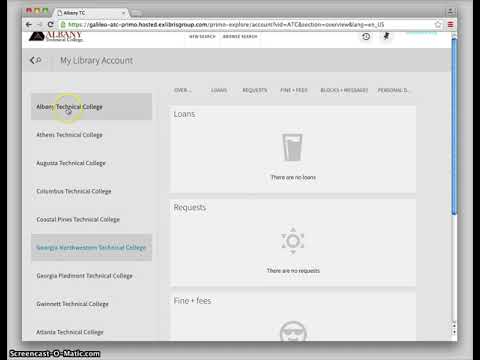Click the Albany Technical College logo
480x360 pixels.
(x=55, y=36)
